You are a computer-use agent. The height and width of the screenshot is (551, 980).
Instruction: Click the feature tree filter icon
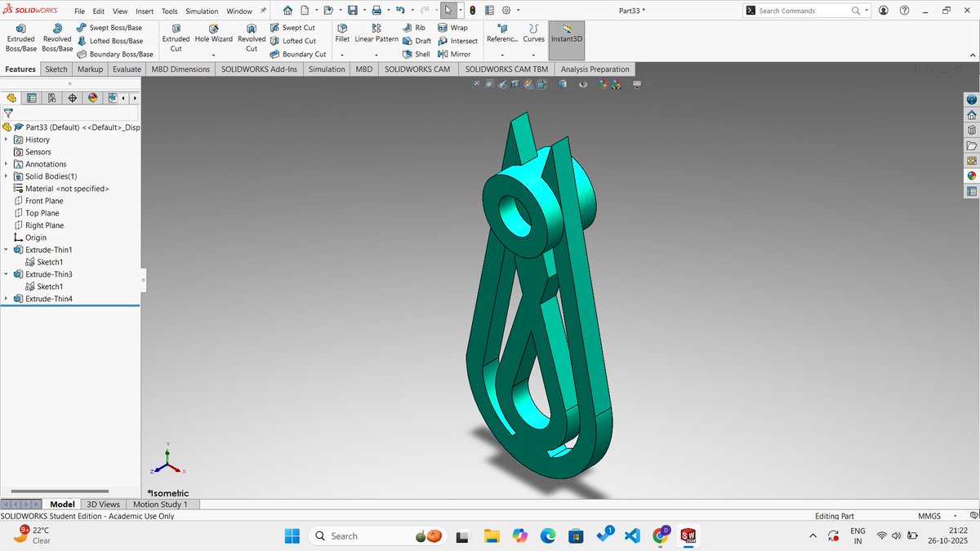pyautogui.click(x=8, y=113)
